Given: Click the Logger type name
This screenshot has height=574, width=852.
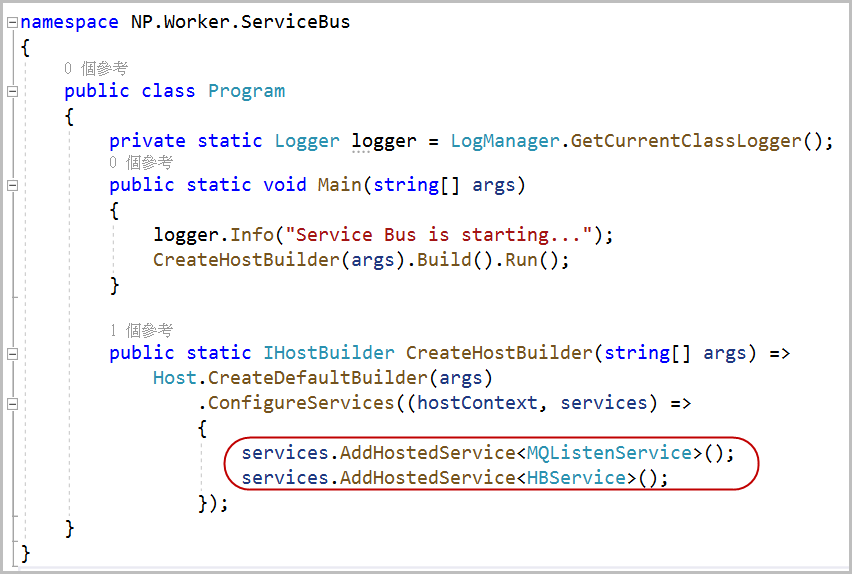Looking at the screenshot, I should point(307,141).
